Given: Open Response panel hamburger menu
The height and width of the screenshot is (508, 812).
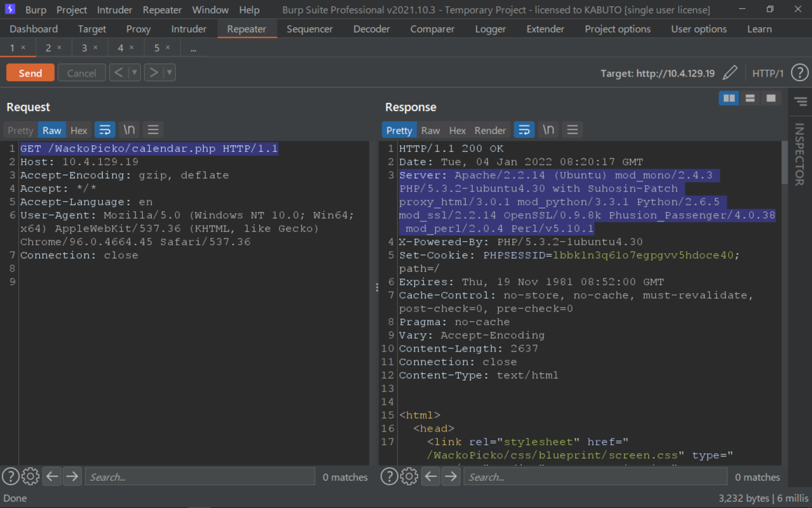Looking at the screenshot, I should (572, 130).
